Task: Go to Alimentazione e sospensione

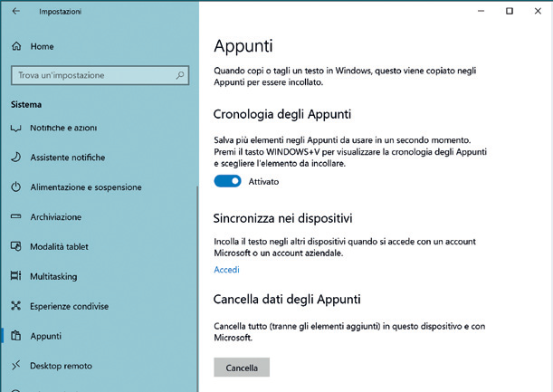Action: pos(86,187)
